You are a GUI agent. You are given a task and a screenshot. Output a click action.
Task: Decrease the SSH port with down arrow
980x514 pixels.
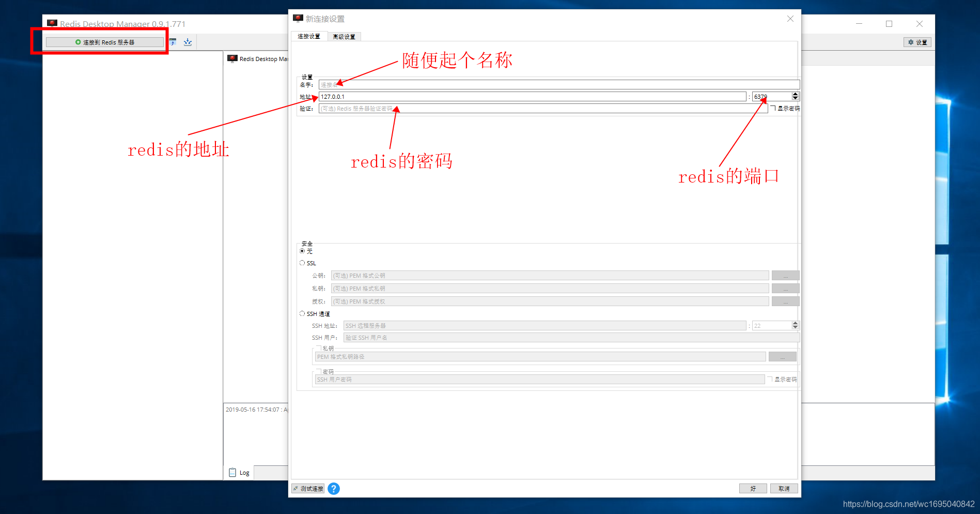(x=796, y=328)
